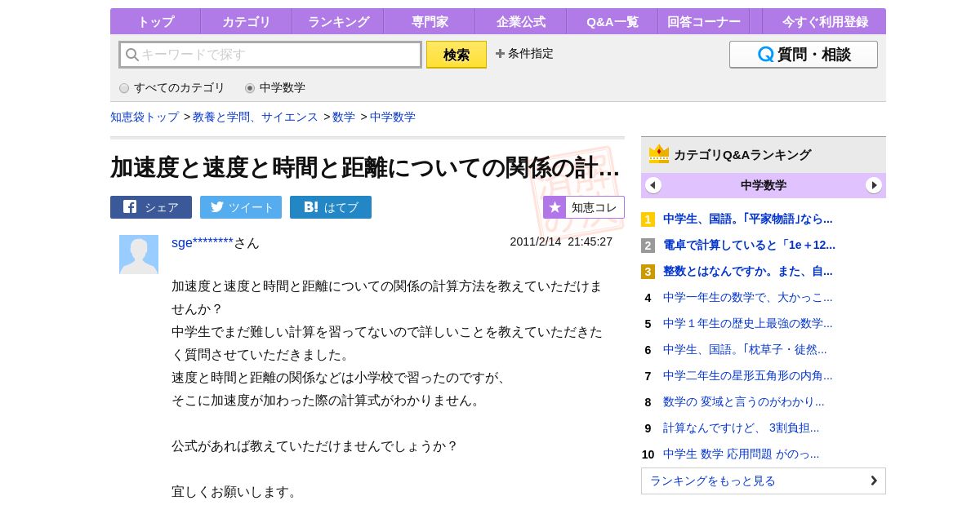Open ranking item 中学二年生の星形五角形の内角
980x514 pixels.
(748, 375)
